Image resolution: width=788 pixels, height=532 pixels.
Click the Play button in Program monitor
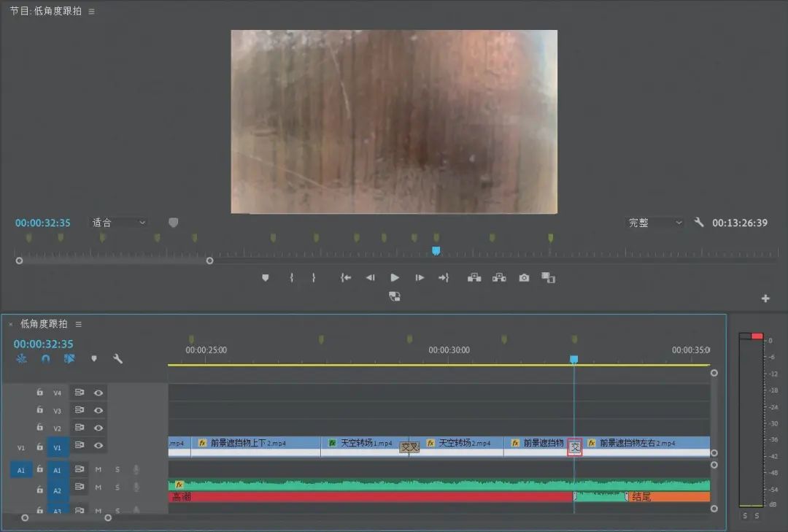tap(395, 277)
